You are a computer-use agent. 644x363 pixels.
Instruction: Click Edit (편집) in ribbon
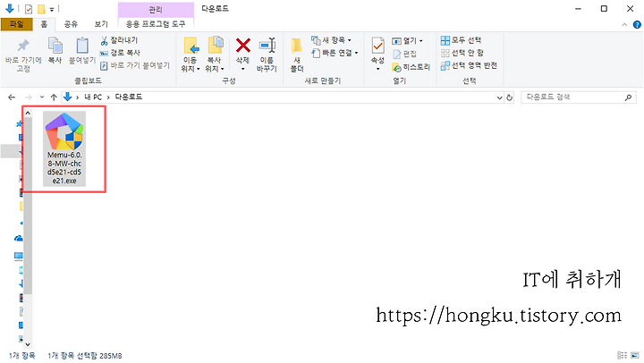tap(404, 54)
